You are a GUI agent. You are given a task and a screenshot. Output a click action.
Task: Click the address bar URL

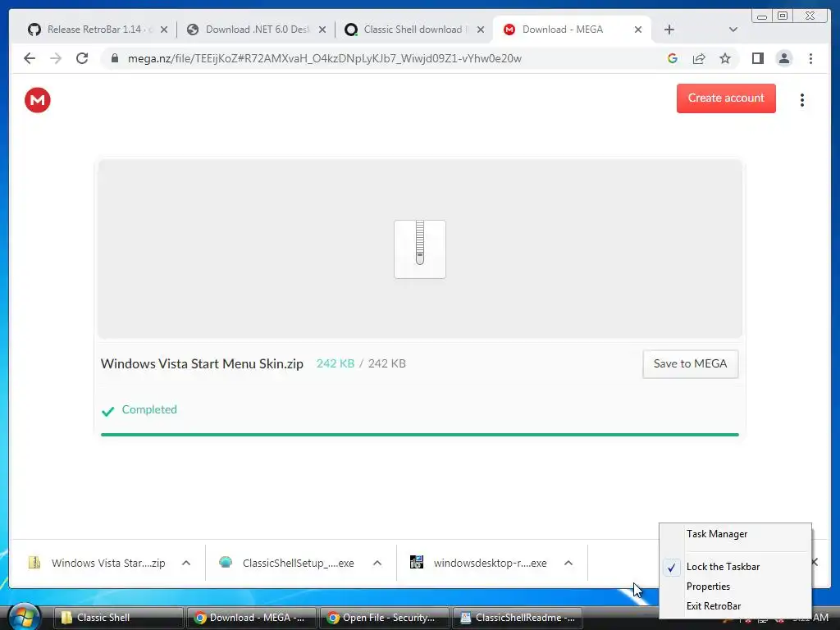pos(324,58)
